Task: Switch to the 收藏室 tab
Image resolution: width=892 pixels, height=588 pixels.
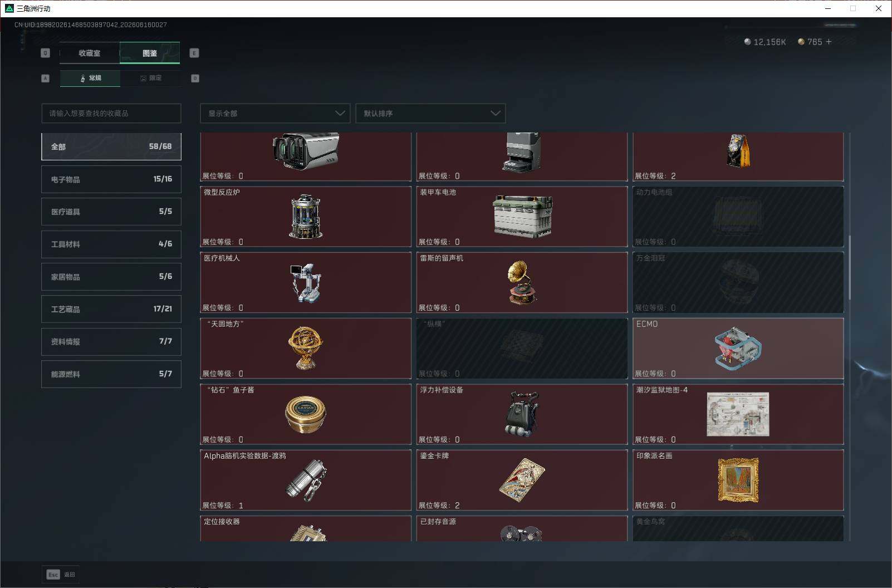Action: 90,53
